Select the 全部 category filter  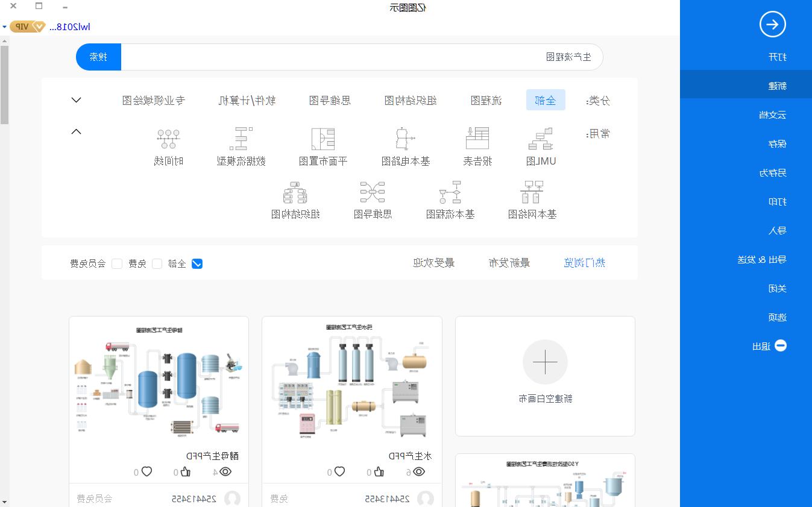coord(546,100)
